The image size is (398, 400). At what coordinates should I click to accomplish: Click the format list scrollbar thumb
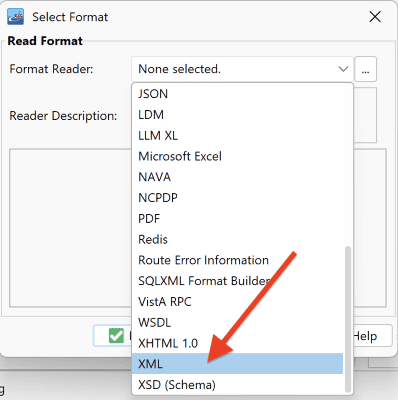click(348, 319)
